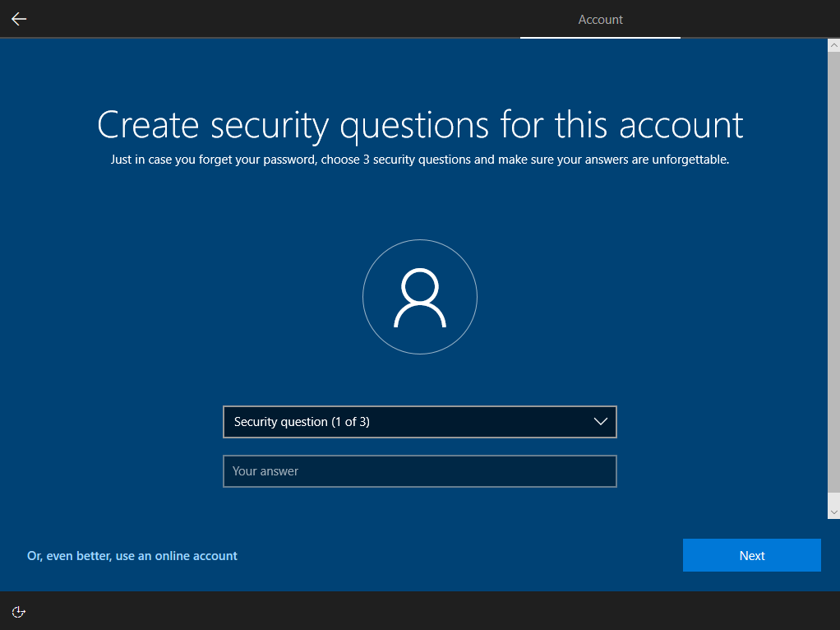Click the person silhouette inside the circle
840x630 pixels.
pyautogui.click(x=420, y=297)
